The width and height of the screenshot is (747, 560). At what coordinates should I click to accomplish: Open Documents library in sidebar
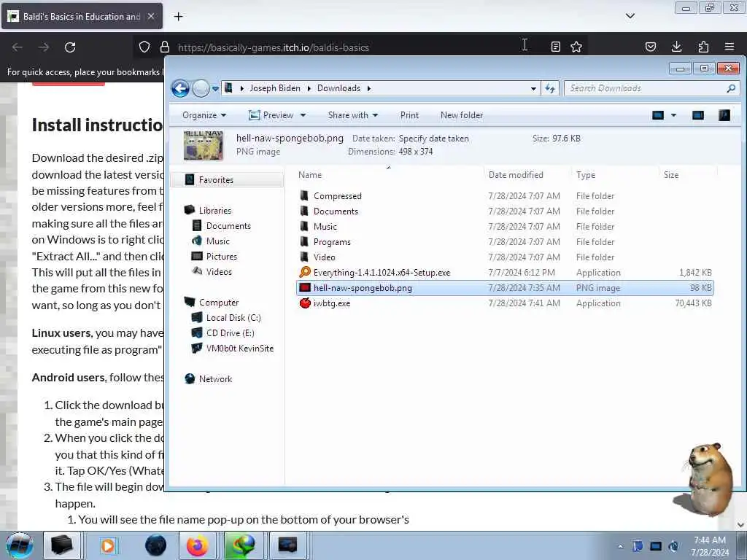coord(228,226)
